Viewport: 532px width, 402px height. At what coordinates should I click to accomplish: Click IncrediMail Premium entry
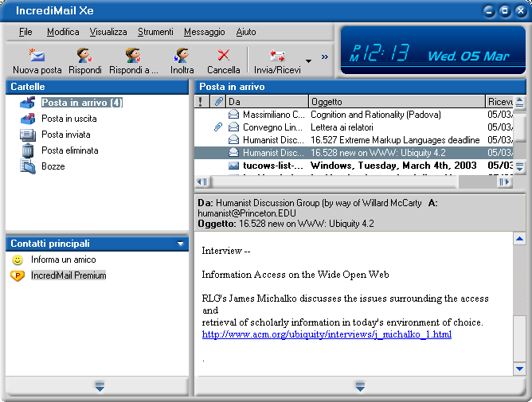pos(68,275)
